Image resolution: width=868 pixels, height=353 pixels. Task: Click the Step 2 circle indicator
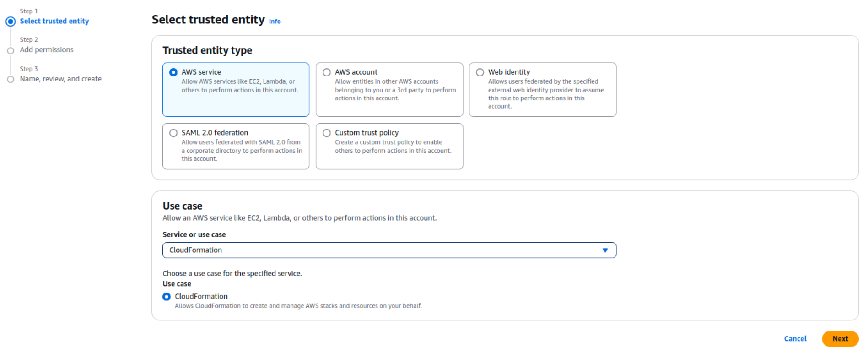point(11,51)
